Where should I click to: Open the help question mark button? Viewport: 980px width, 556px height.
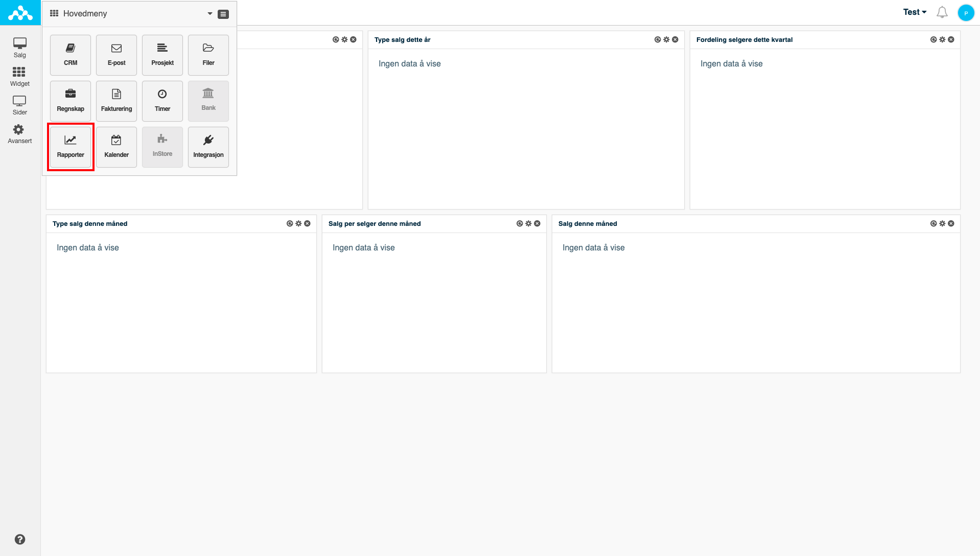point(20,539)
